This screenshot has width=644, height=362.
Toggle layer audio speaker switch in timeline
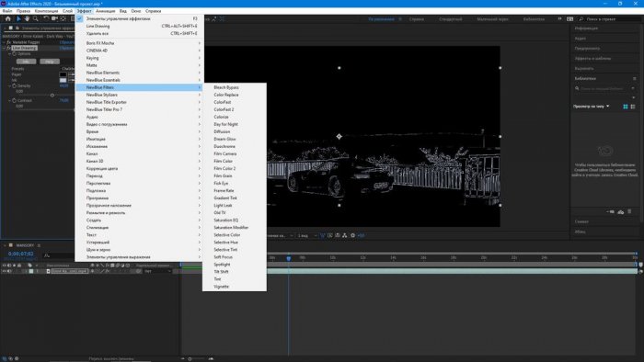pyautogui.click(x=9, y=271)
